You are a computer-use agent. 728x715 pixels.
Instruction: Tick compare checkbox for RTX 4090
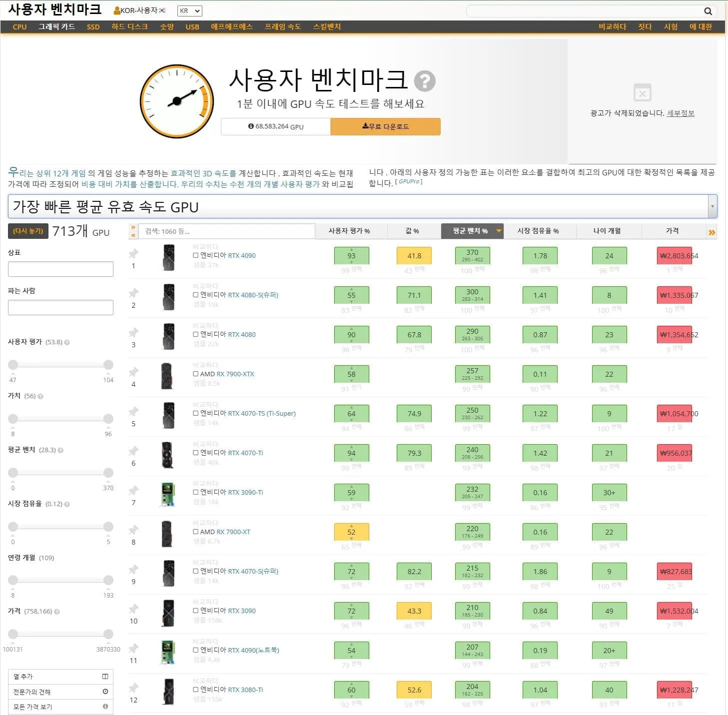pyautogui.click(x=195, y=255)
